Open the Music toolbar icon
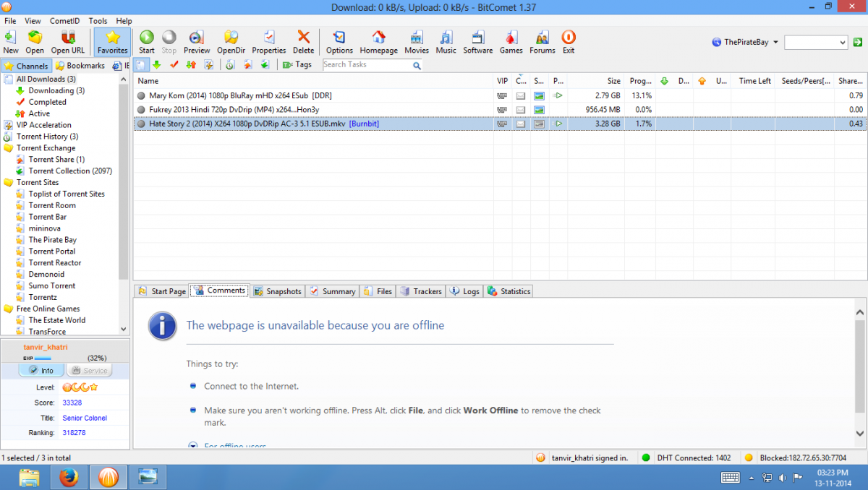This screenshot has height=490, width=868. (x=446, y=42)
